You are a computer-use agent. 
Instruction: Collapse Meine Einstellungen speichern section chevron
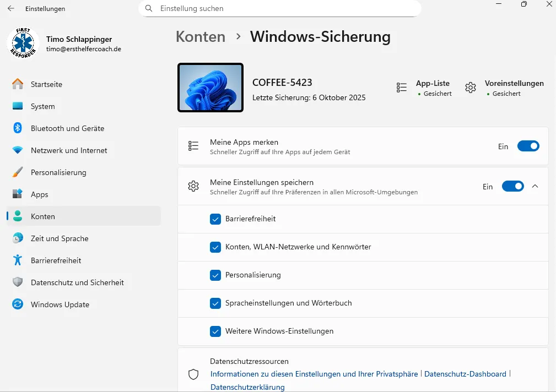click(535, 187)
